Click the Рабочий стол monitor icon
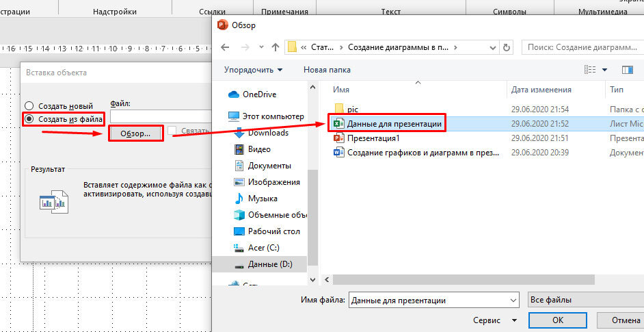This screenshot has height=332, width=644. (x=239, y=231)
